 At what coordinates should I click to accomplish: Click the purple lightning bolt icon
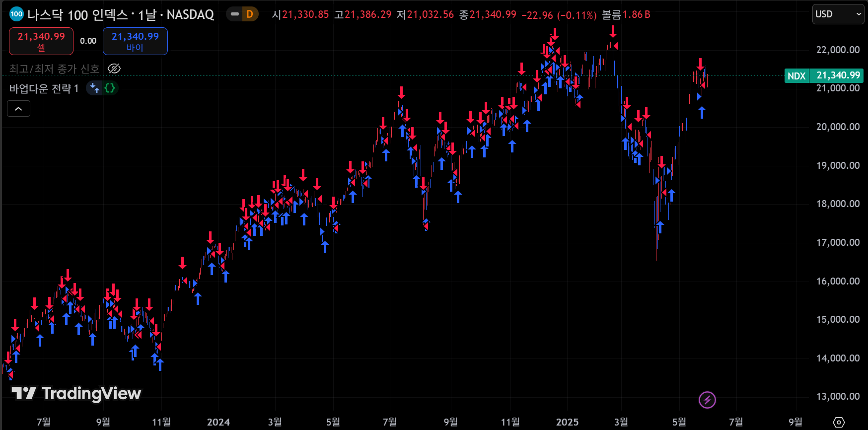click(707, 400)
